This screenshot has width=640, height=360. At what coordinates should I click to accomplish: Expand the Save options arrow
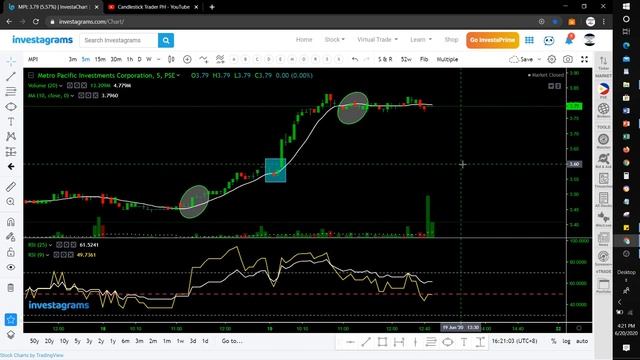point(539,60)
